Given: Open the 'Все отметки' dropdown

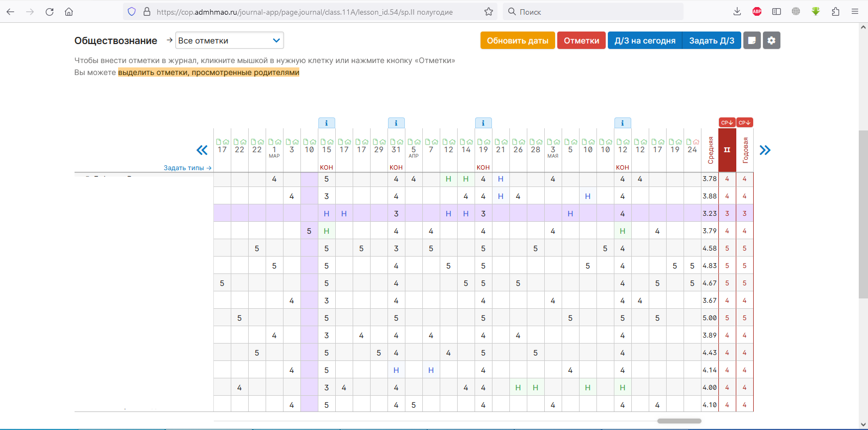Looking at the screenshot, I should tap(229, 41).
